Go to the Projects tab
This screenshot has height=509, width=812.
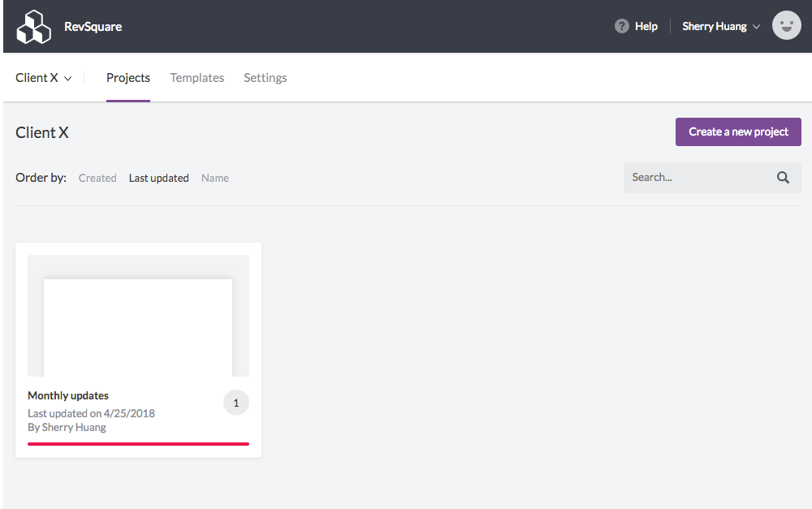(127, 77)
